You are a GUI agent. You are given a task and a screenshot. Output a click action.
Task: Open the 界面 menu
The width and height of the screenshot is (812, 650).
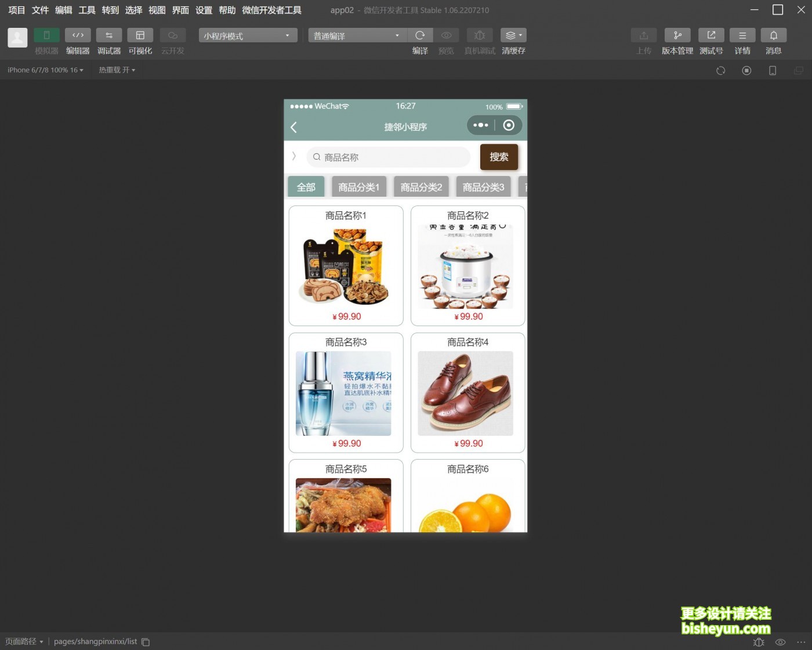(180, 10)
